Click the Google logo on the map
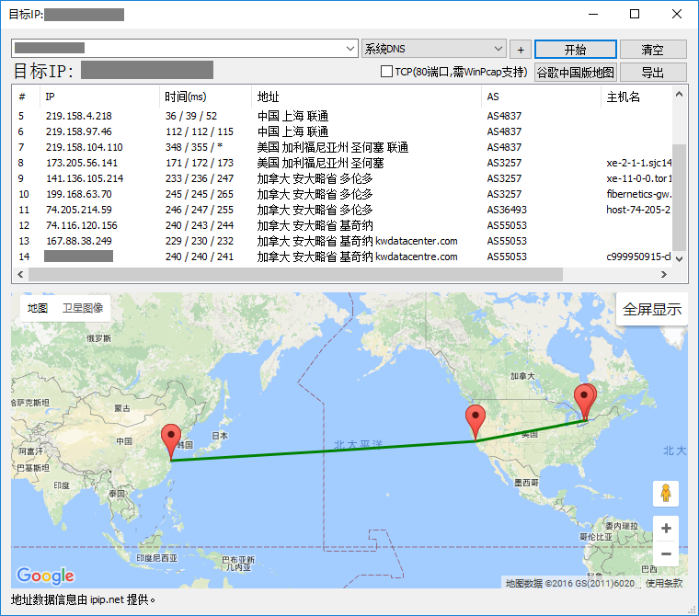 point(45,576)
